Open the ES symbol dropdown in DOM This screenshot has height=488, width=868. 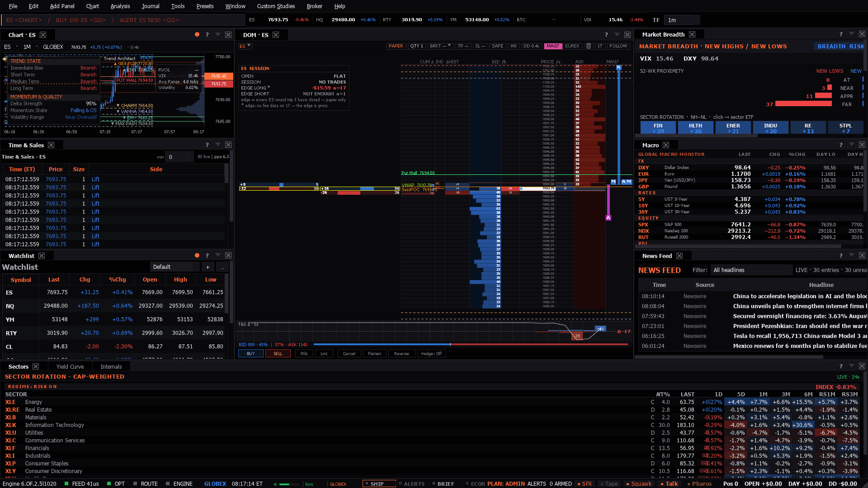coord(245,46)
